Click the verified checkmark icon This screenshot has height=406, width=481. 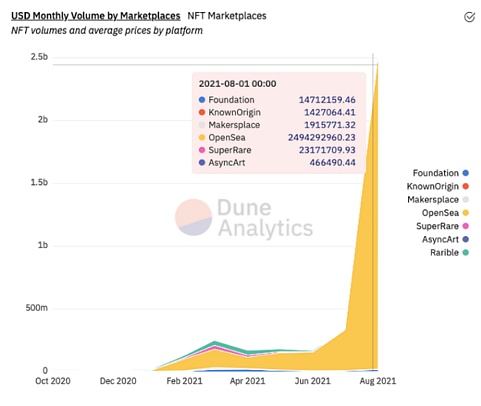coord(469,17)
